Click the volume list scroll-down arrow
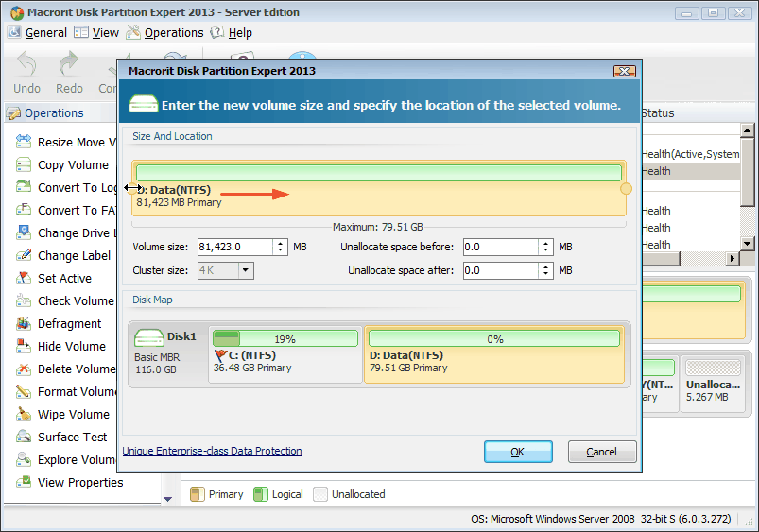Screen dimensions: 759x532 747,244
